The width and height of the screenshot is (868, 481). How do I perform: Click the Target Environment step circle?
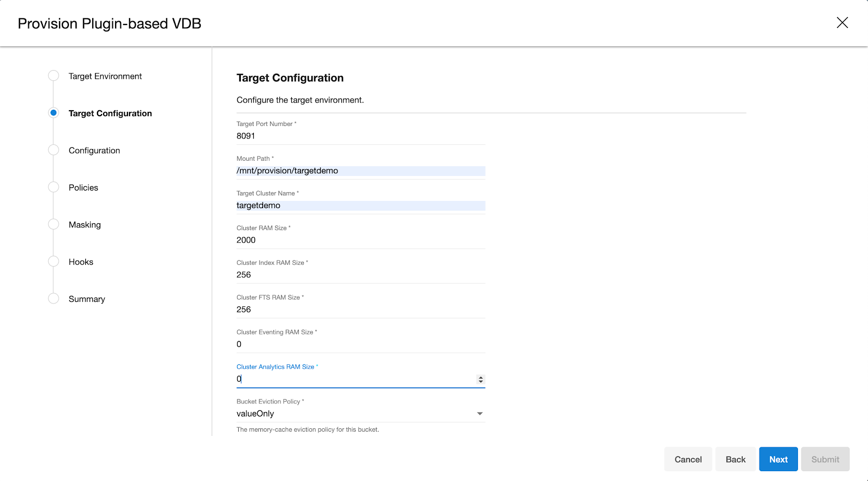tap(53, 76)
